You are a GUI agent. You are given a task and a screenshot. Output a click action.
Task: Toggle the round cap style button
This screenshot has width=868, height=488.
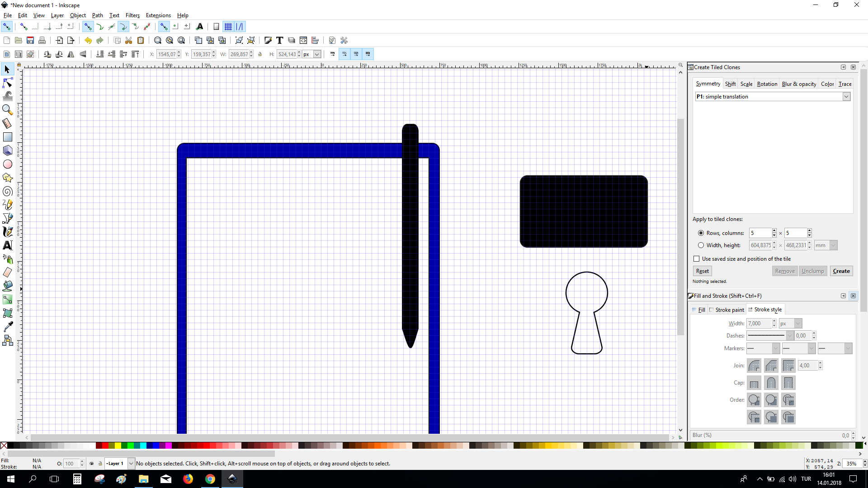click(x=771, y=383)
